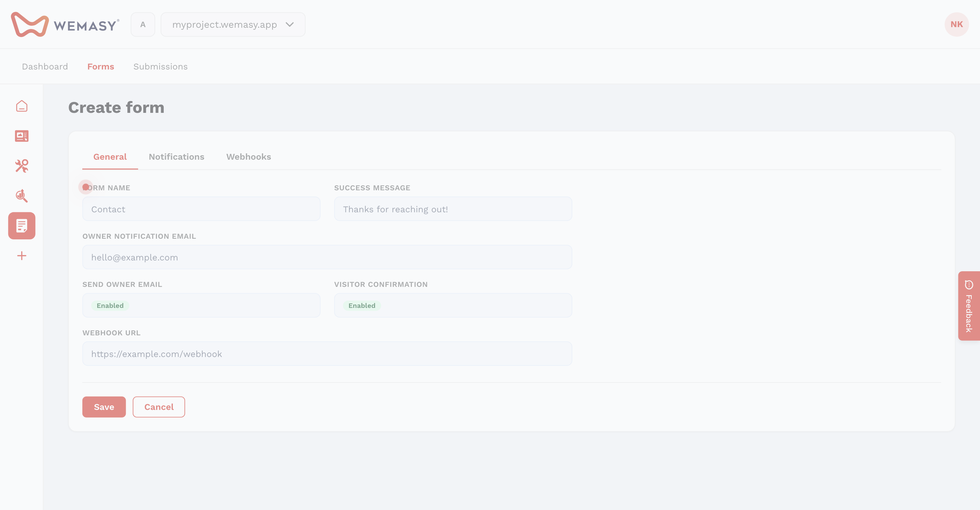The width and height of the screenshot is (980, 510).
Task: Toggle the Send Owner Email Enabled badge
Action: point(110,306)
